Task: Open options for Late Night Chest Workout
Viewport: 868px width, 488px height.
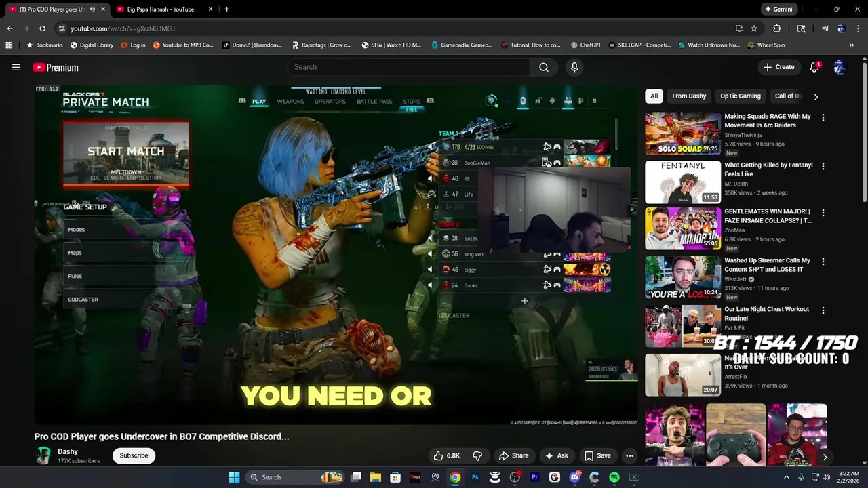Action: [x=823, y=310]
